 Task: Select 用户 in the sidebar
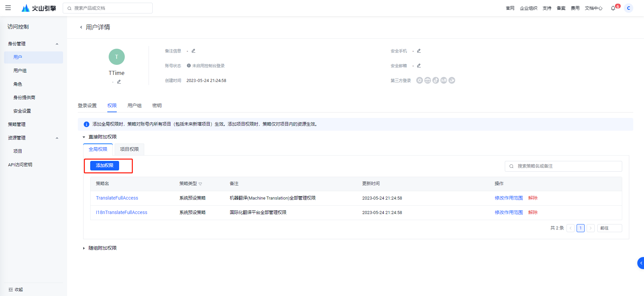point(34,57)
